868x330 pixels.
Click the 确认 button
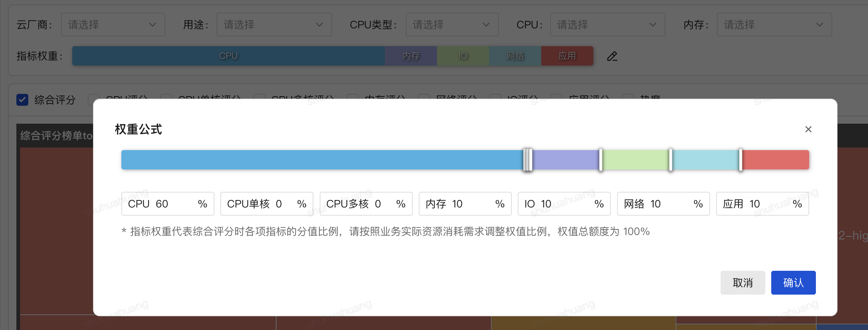pyautogui.click(x=793, y=283)
